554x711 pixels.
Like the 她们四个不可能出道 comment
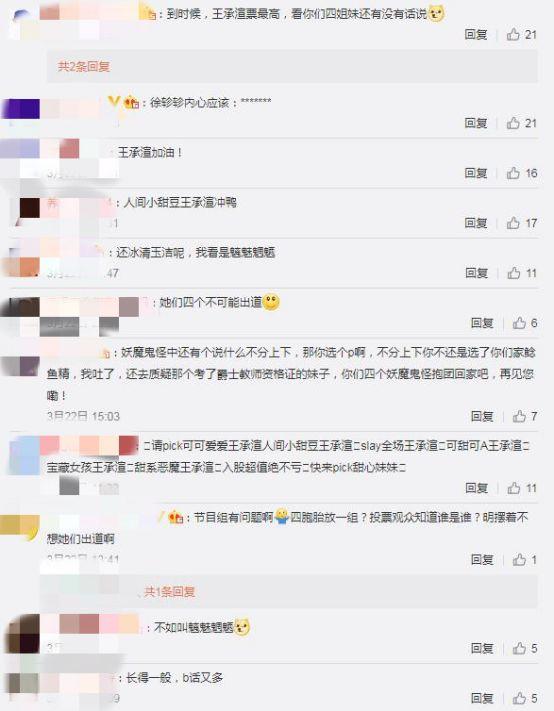click(525, 322)
